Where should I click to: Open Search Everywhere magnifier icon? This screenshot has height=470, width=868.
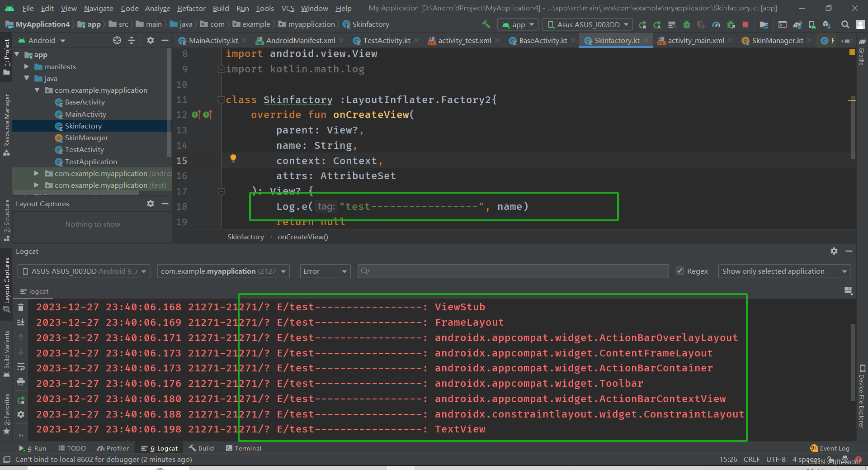pyautogui.click(x=845, y=24)
